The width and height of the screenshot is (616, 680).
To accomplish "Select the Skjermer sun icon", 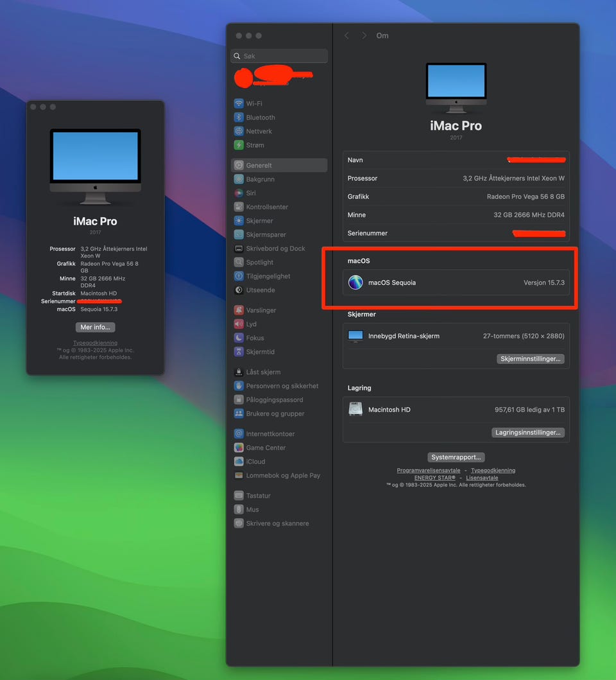I will 239,221.
